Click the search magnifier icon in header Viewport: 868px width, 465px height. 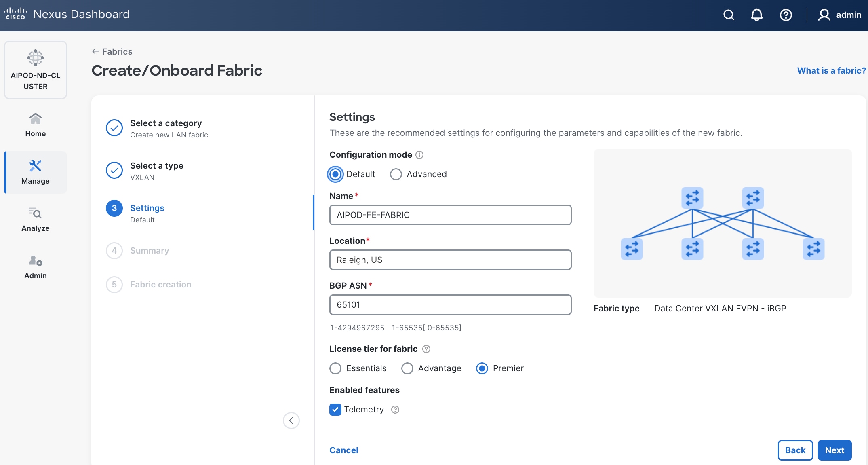(x=729, y=15)
